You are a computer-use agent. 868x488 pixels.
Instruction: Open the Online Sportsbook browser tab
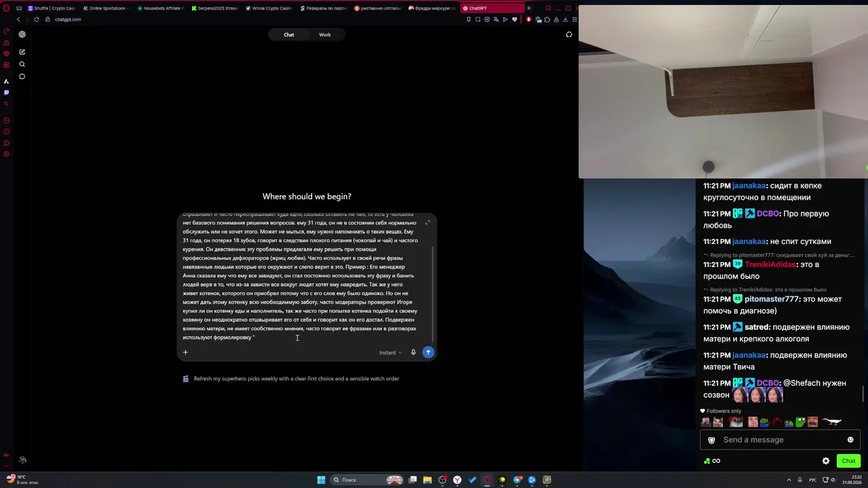[x=106, y=8]
